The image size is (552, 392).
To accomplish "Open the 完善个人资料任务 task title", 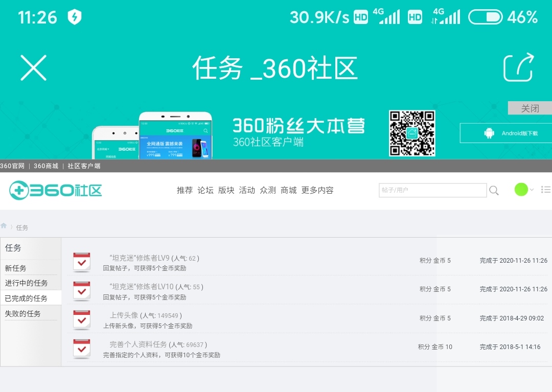I will [138, 344].
